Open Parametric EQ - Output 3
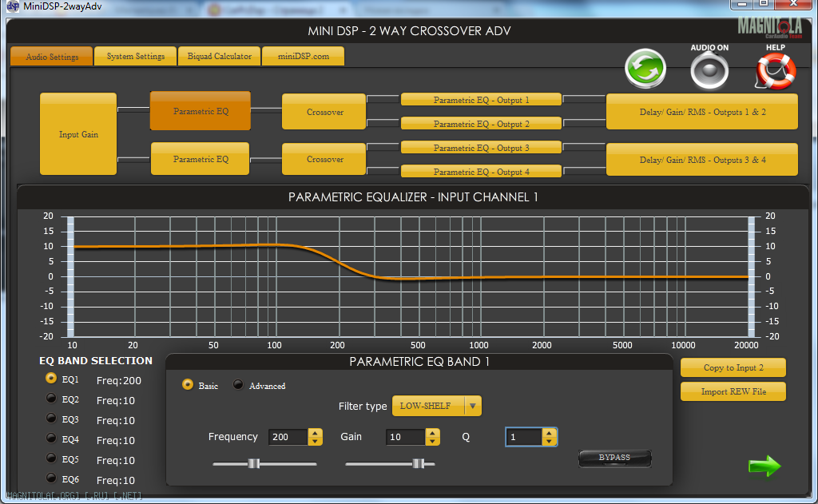The width and height of the screenshot is (818, 504). point(481,148)
